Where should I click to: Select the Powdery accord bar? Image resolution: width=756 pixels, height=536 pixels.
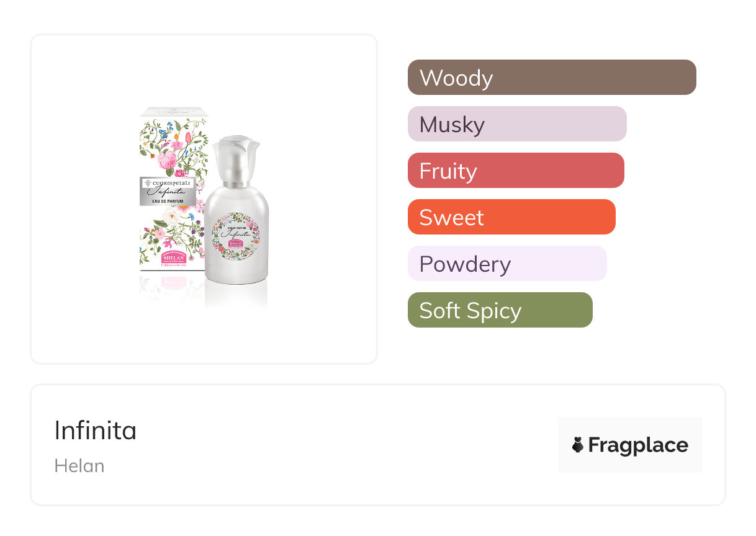[x=507, y=264]
